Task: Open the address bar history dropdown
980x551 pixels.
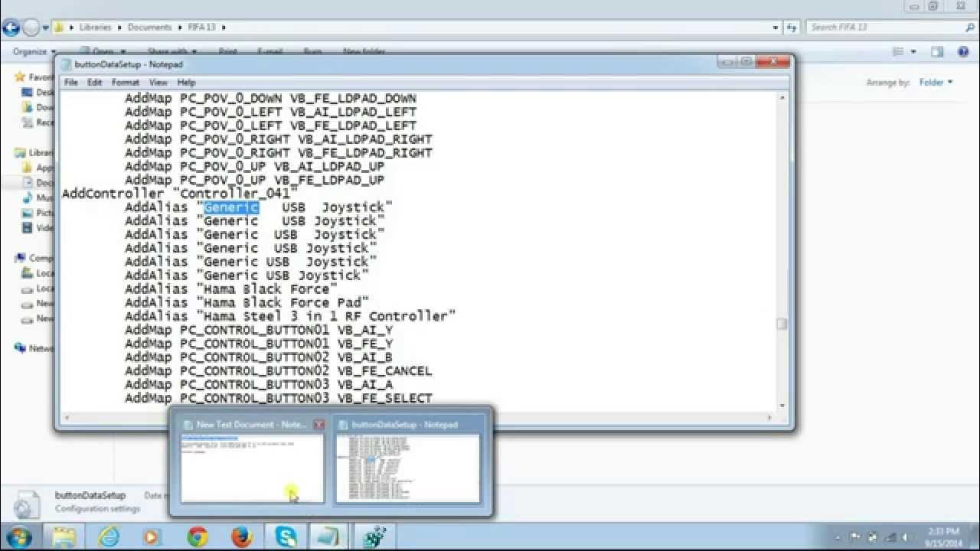Action: [776, 28]
